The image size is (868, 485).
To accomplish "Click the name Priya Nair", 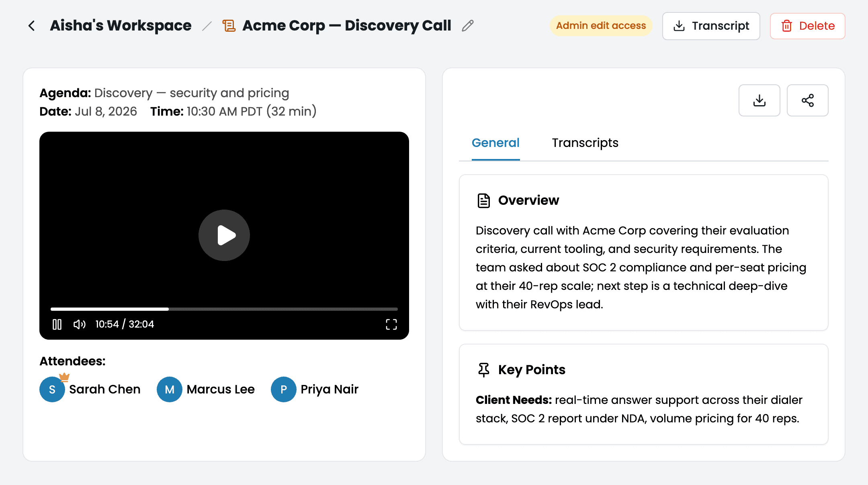I will click(330, 389).
